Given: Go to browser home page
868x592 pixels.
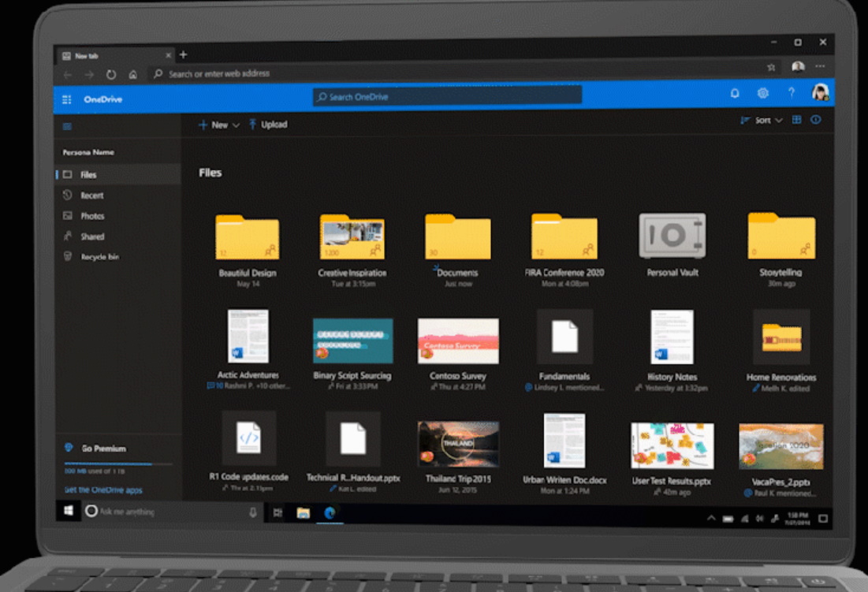Looking at the screenshot, I should 133,74.
